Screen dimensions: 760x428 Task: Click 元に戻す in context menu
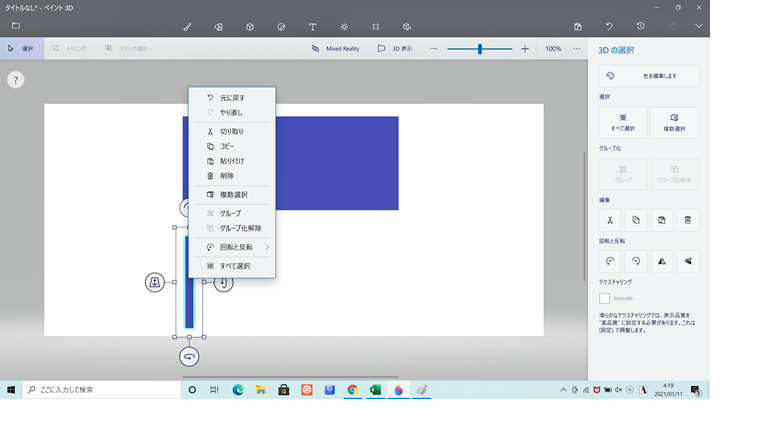232,98
